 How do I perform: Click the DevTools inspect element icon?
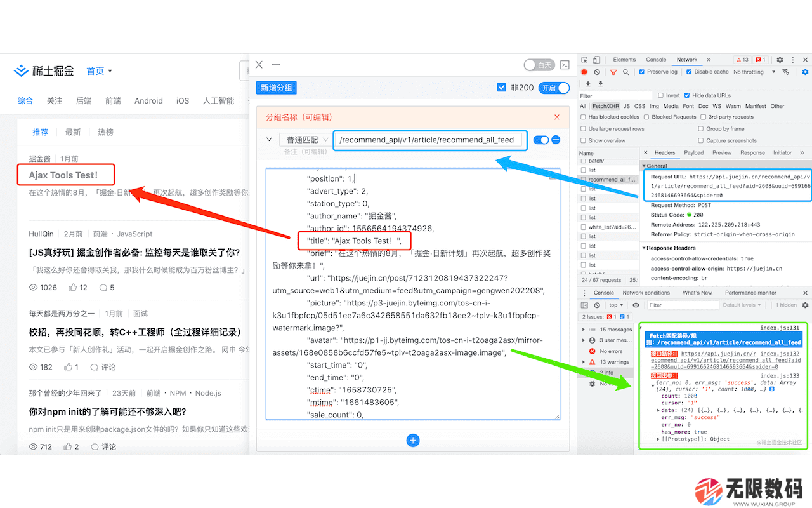584,60
